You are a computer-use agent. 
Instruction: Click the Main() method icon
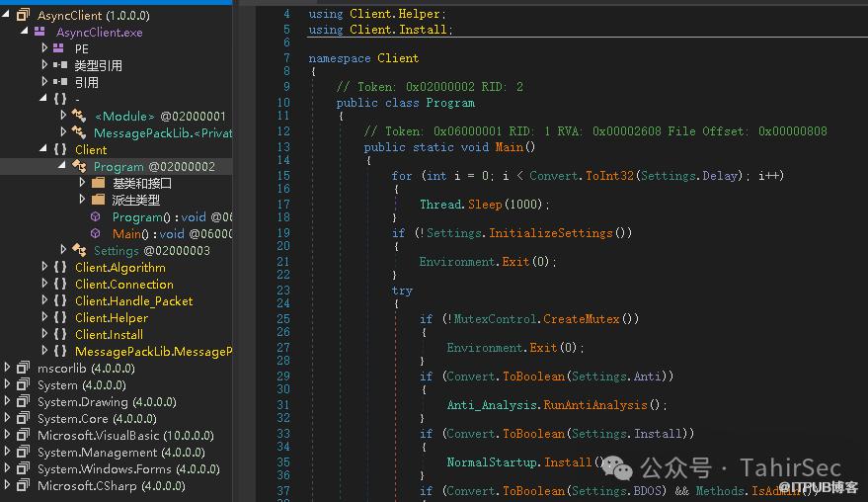96,234
